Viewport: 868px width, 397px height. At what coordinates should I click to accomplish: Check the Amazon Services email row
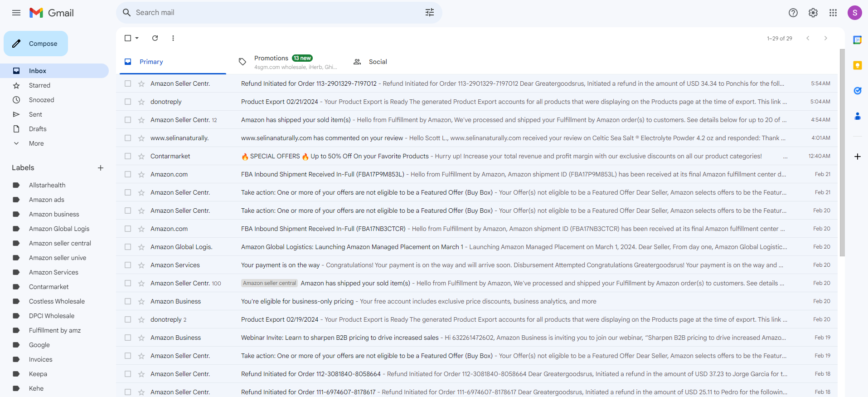[128, 265]
